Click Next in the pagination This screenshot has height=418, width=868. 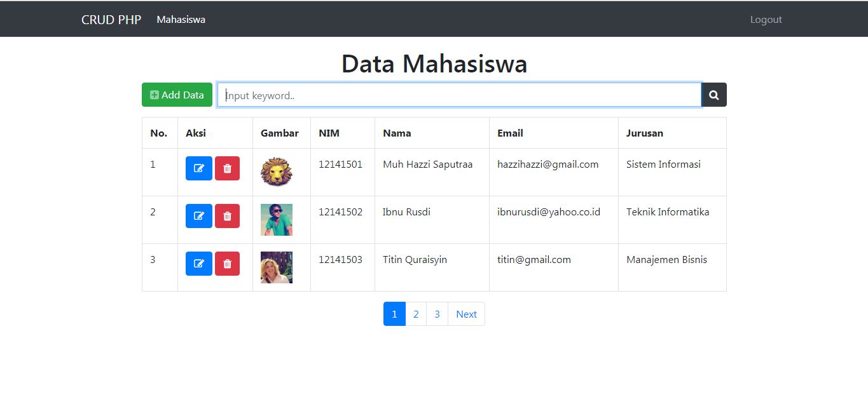point(466,314)
